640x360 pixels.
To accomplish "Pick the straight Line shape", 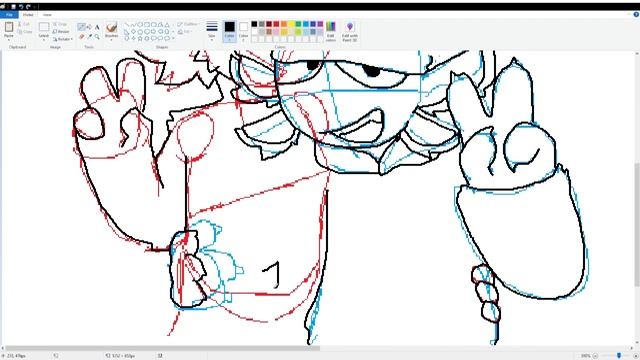I will click(x=127, y=24).
